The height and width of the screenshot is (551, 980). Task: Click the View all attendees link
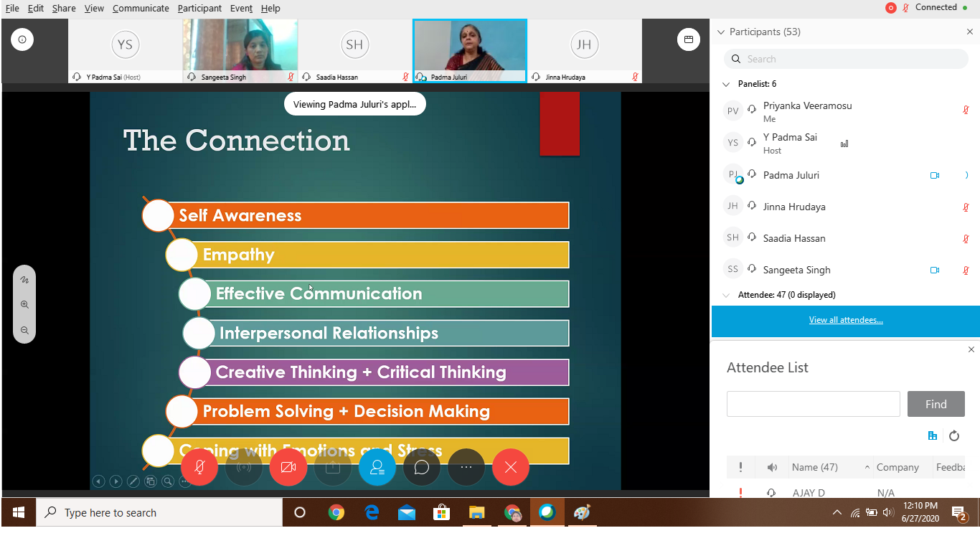pos(846,320)
